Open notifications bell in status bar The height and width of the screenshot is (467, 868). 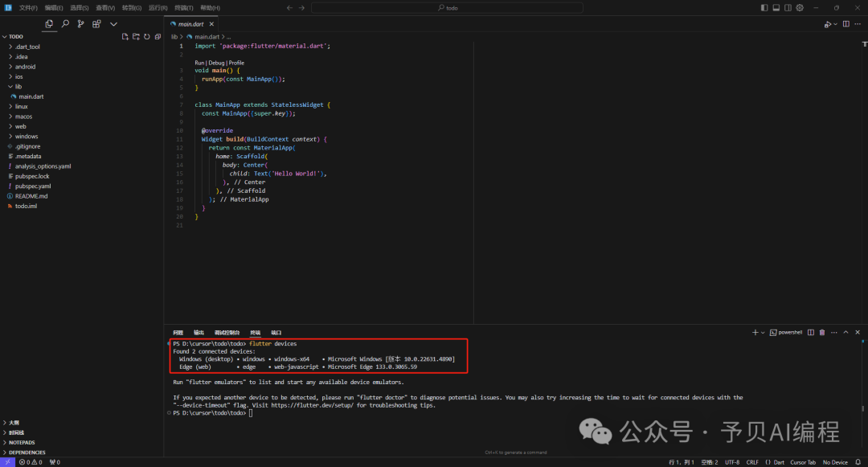pos(858,462)
